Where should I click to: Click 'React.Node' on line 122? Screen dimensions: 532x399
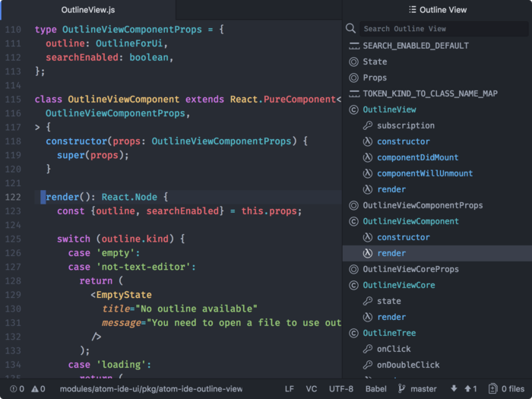129,197
